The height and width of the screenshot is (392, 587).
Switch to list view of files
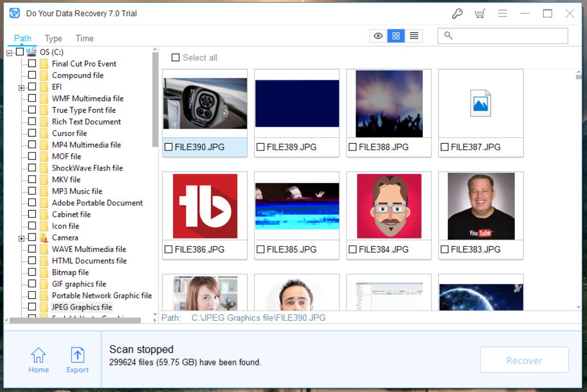point(413,36)
